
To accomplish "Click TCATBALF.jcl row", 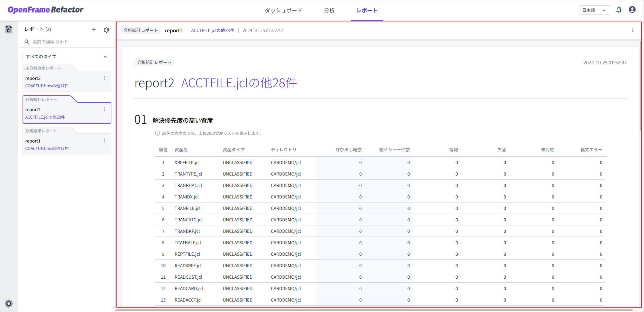I will tap(380, 243).
